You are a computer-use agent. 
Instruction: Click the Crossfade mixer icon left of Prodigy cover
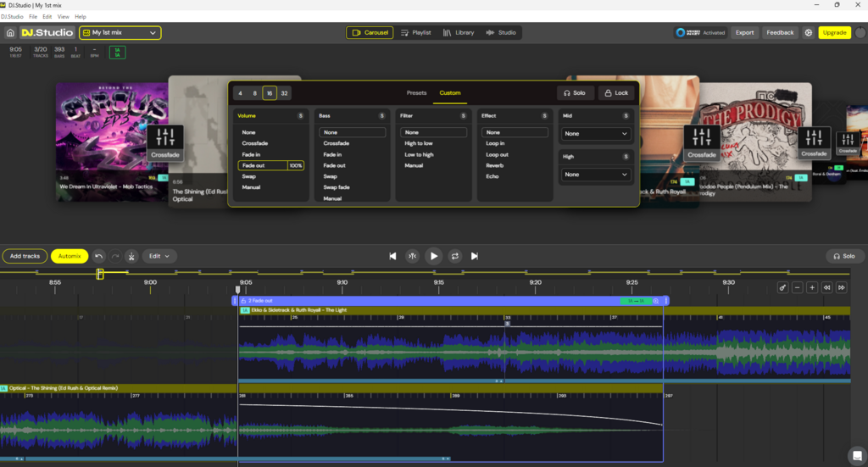tap(701, 142)
